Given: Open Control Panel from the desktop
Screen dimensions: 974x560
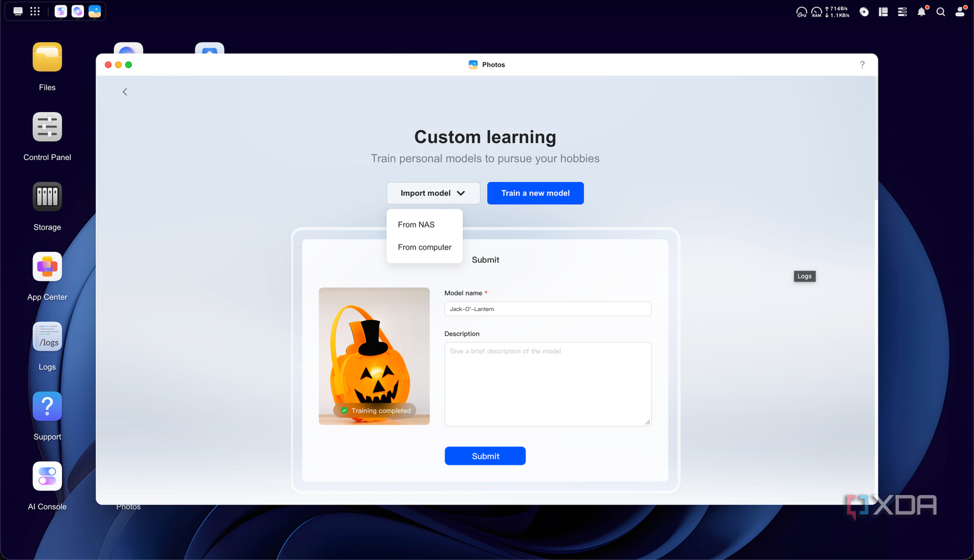Looking at the screenshot, I should click(47, 127).
